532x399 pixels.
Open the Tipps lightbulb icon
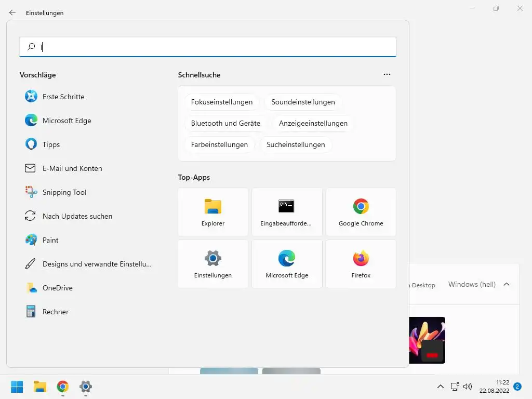coord(31,144)
